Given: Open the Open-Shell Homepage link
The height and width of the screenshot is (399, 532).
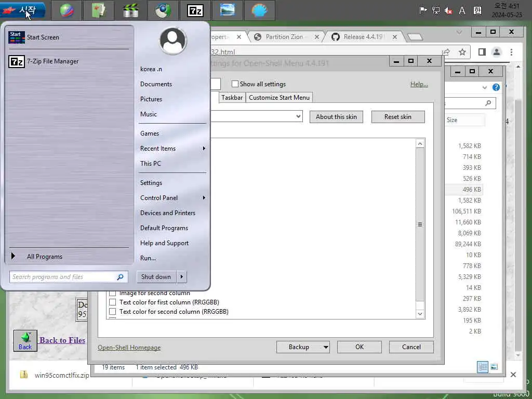Looking at the screenshot, I should (x=129, y=348).
